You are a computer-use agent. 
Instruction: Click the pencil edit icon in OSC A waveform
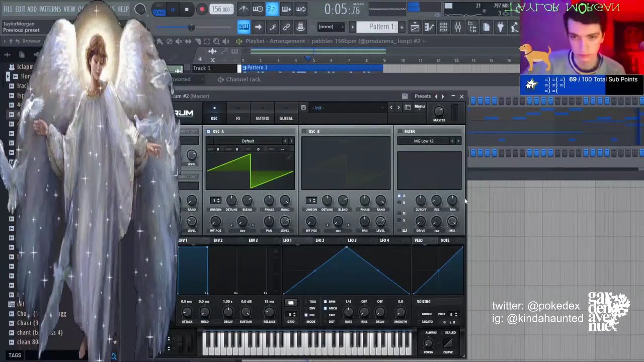[289, 157]
